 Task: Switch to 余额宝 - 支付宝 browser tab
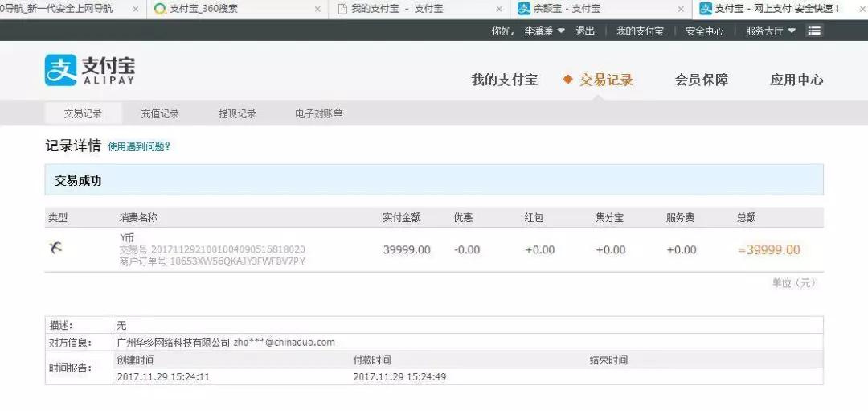pyautogui.click(x=600, y=10)
